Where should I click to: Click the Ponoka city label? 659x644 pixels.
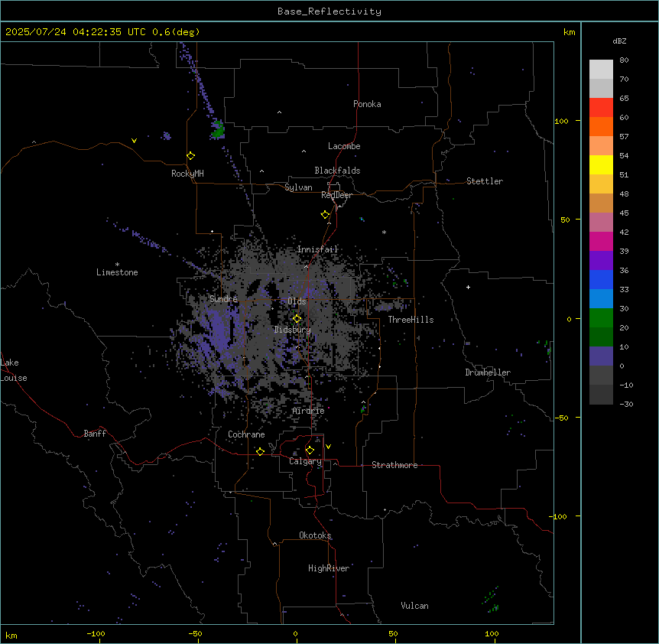pyautogui.click(x=367, y=104)
